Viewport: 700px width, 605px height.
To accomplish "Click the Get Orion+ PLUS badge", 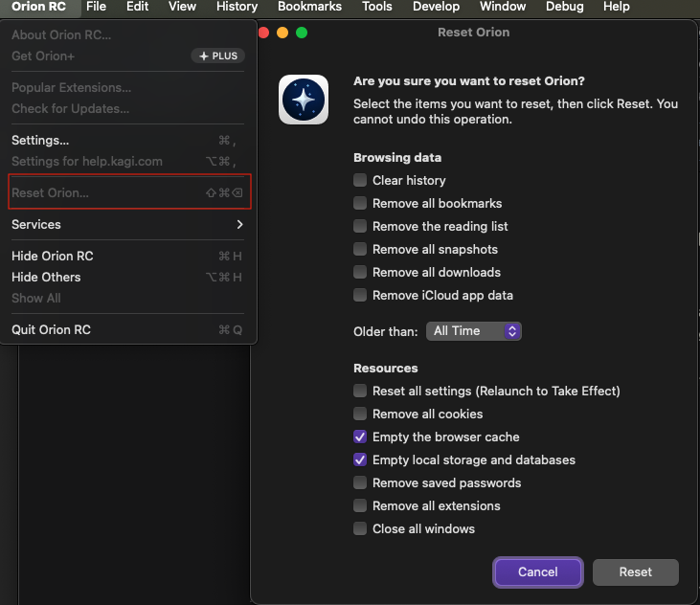I will pos(218,56).
